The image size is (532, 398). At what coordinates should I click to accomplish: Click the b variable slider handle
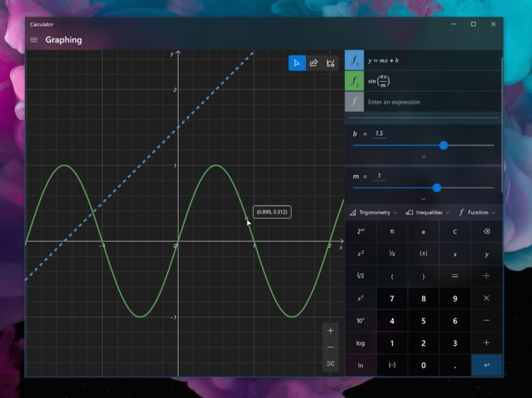point(443,145)
